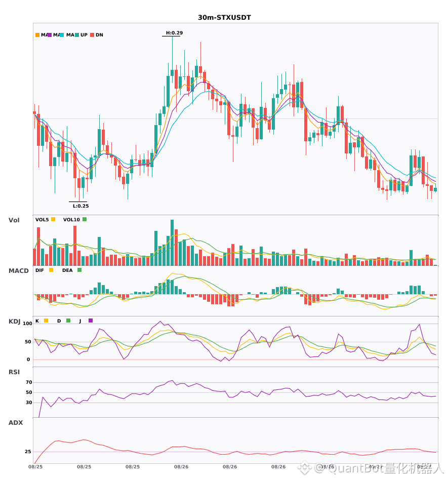Click the candle wick under H:0.29
The width and height of the screenshot is (448, 481).
(x=172, y=53)
